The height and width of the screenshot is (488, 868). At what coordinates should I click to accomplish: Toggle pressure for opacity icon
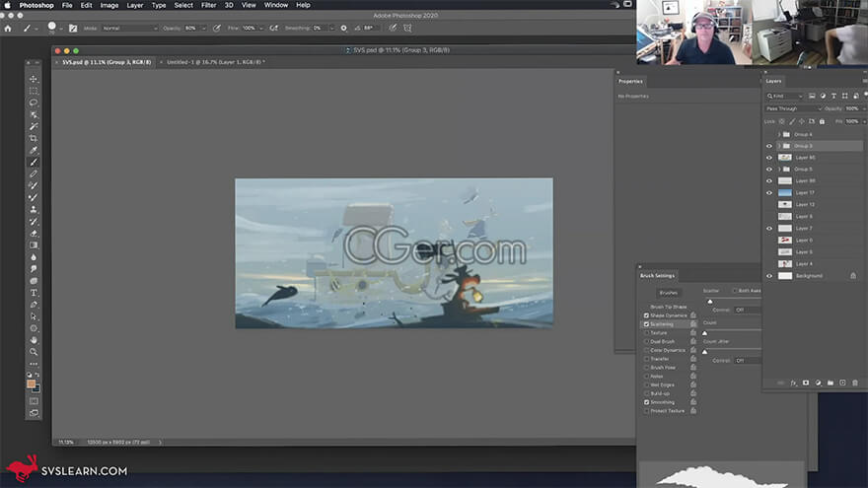point(217,29)
